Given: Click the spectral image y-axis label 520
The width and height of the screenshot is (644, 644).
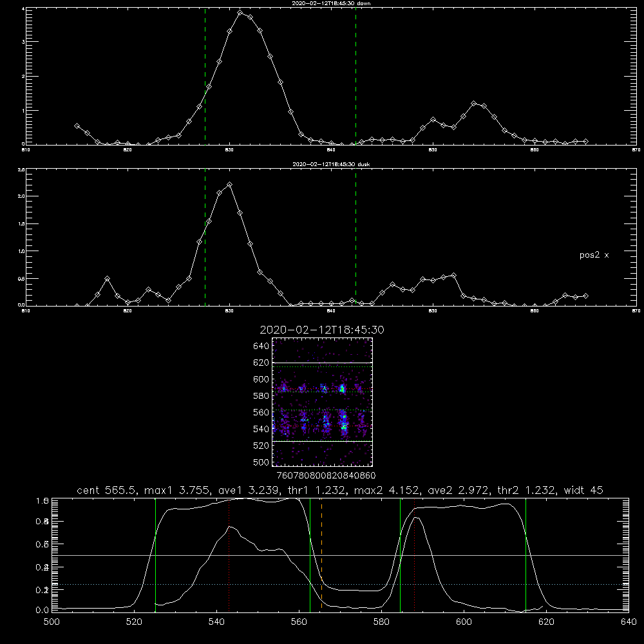Looking at the screenshot, I should (261, 446).
